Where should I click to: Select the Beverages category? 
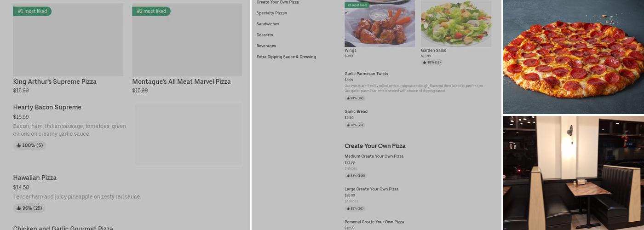click(266, 46)
